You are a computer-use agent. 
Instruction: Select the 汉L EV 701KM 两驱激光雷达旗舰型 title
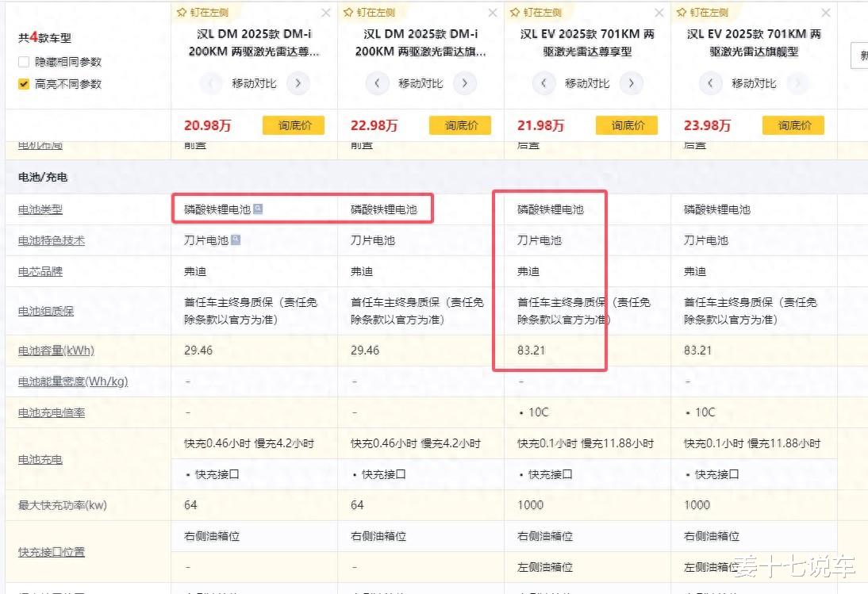tap(754, 43)
